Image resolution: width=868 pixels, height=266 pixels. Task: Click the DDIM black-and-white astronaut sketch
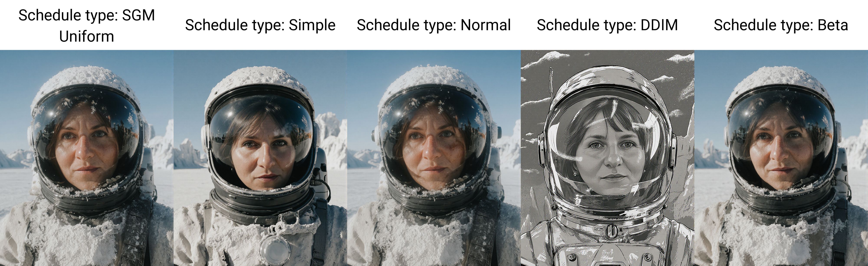(x=608, y=158)
